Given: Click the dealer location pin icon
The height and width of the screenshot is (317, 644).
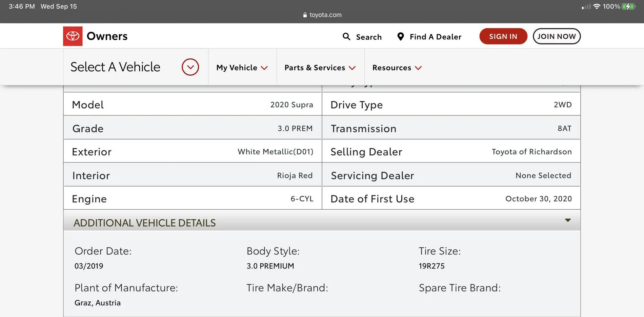Looking at the screenshot, I should tap(400, 36).
